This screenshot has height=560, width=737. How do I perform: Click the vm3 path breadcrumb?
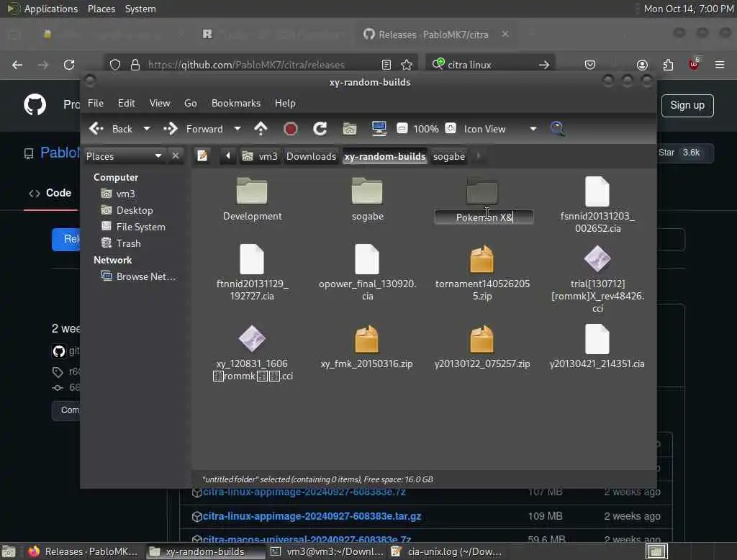[260, 156]
